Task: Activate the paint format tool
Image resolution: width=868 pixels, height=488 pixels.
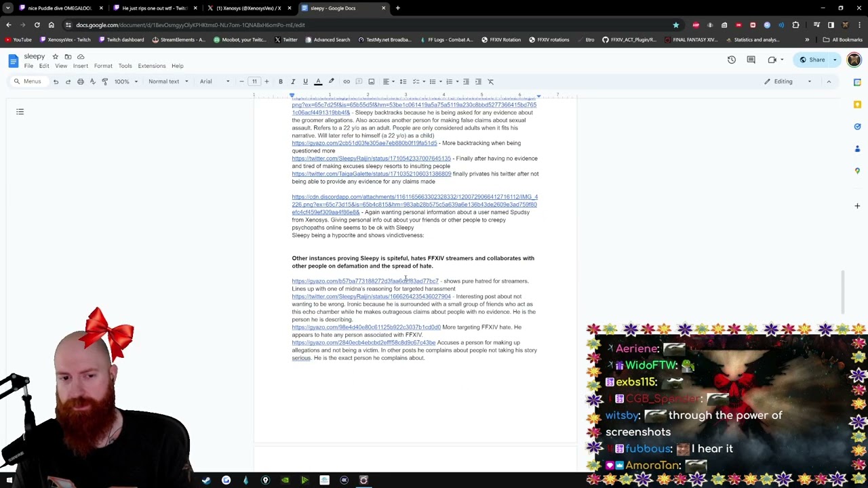Action: (104, 81)
